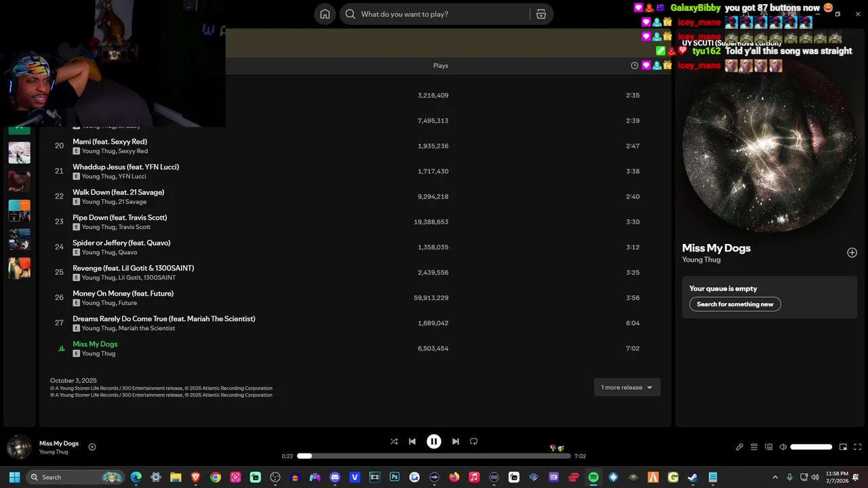Open Miss My Dogs title in bottom bar
Screen dimensions: 868x488
[x=59, y=443]
